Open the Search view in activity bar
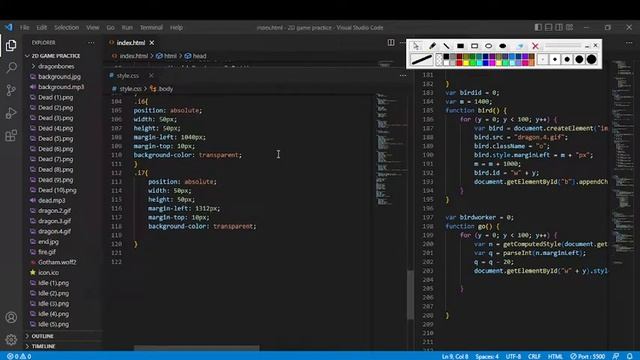 coord(11,67)
